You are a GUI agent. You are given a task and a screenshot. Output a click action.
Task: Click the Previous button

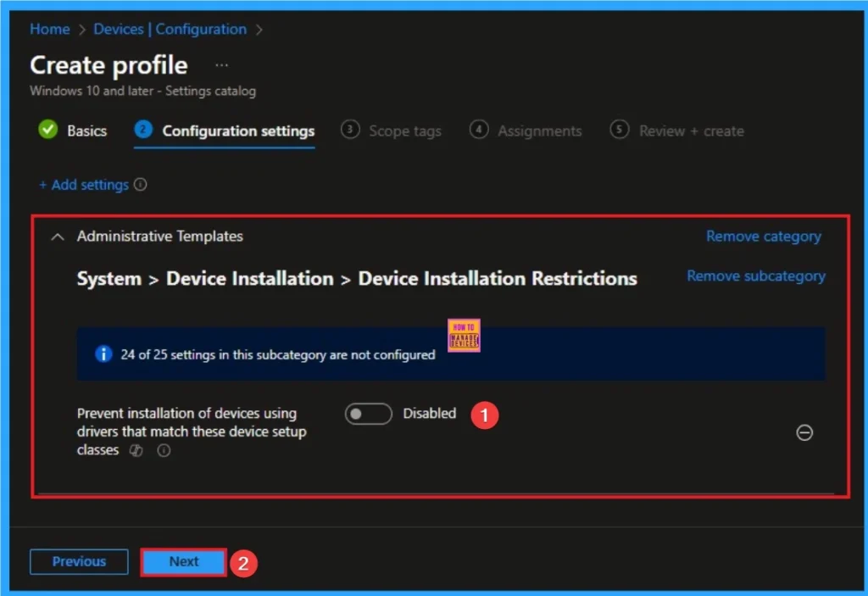tap(79, 561)
